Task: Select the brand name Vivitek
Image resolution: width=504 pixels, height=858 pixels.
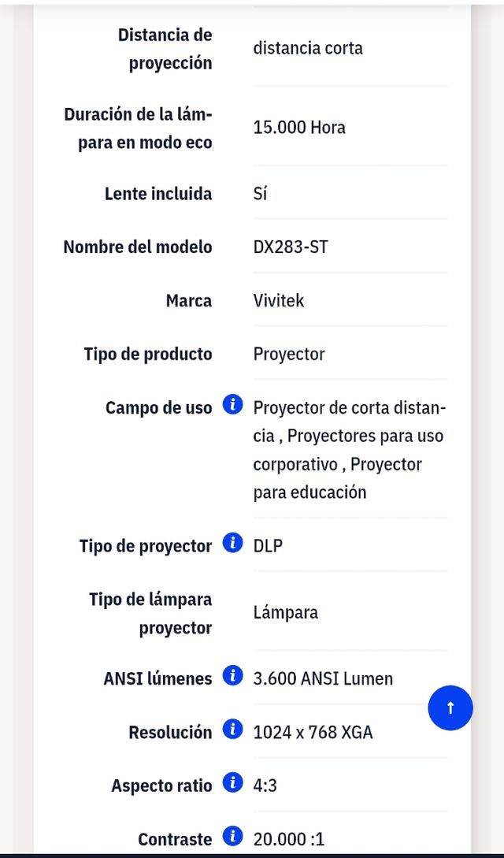Action: pos(279,300)
